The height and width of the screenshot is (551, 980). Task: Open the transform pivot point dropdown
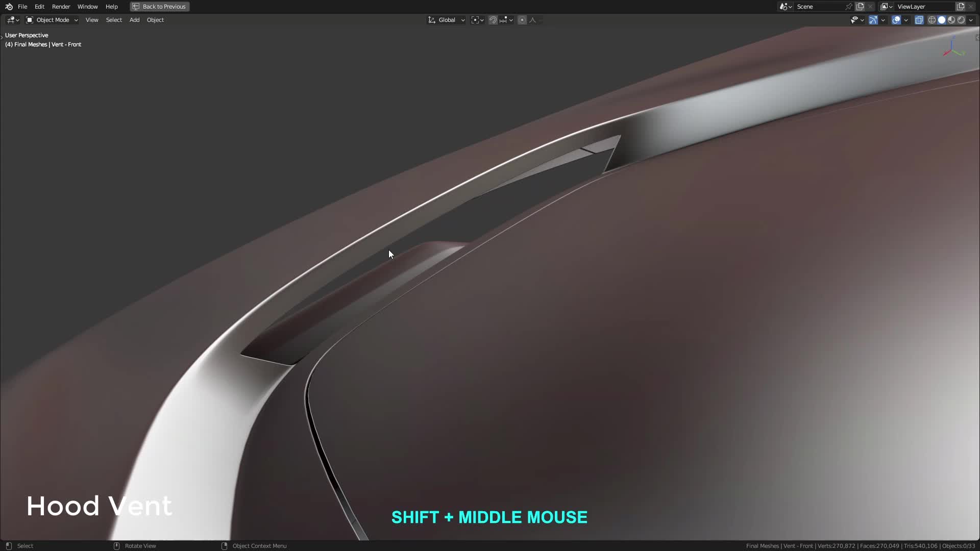pos(477,20)
